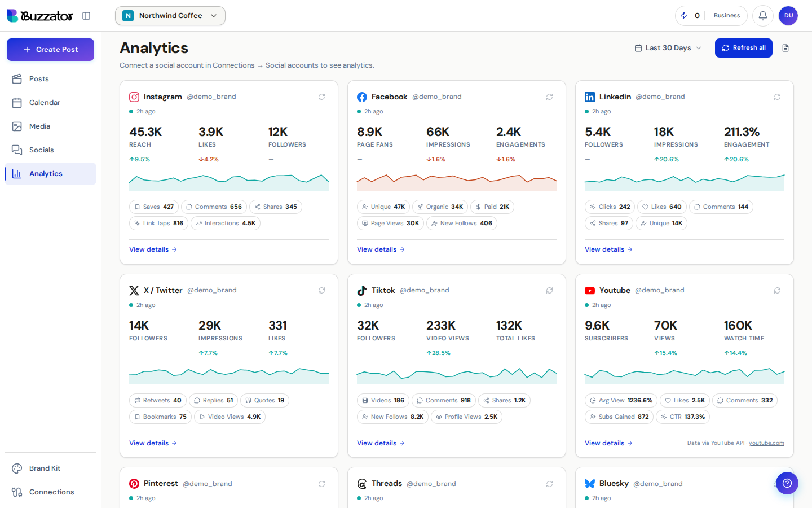This screenshot has height=508, width=812.
Task: Click the export report document icon
Action: pos(785,48)
